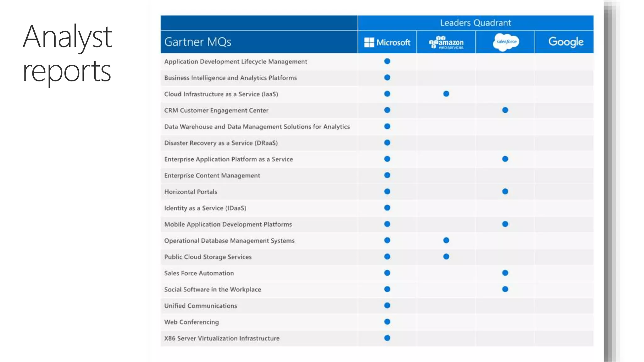
Task: Click Salesforce dot for Sales Force Automation
Action: click(505, 273)
